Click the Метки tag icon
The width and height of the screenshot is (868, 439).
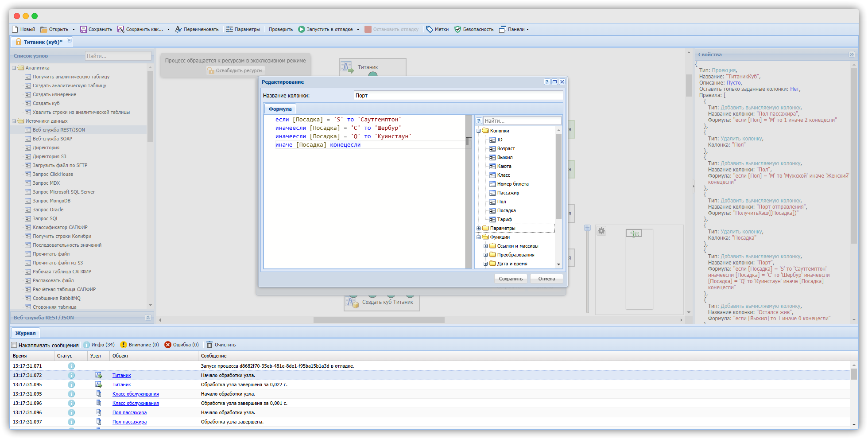[x=430, y=29]
